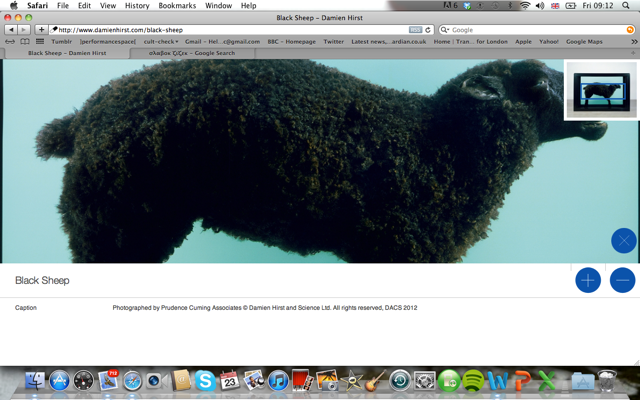Image resolution: width=640 pixels, height=400 pixels.
Task: Open Time Machine from the dock
Action: [400, 381]
